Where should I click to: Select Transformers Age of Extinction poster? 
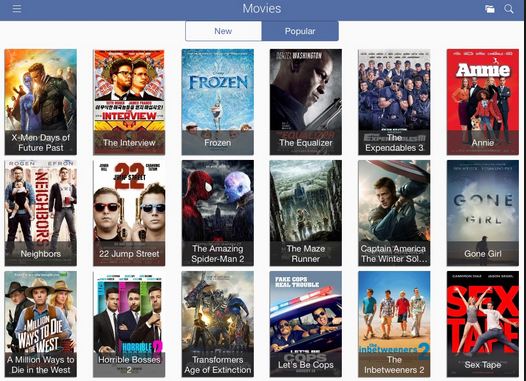point(218,324)
